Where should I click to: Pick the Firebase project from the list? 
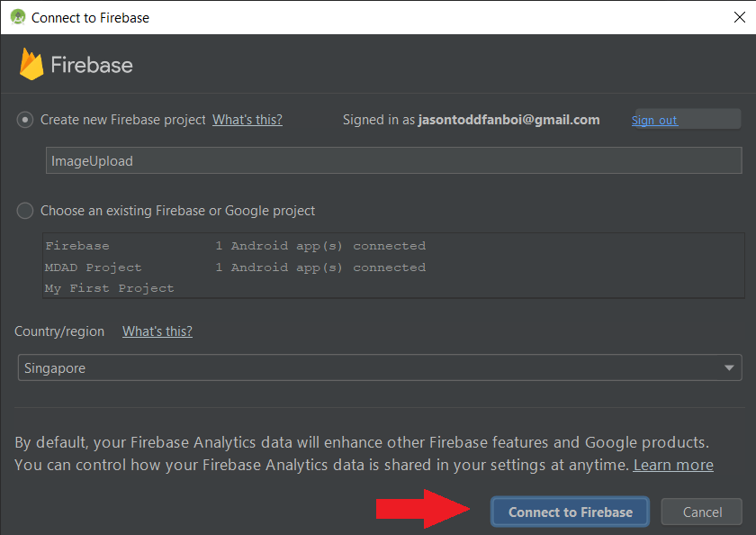pos(77,246)
